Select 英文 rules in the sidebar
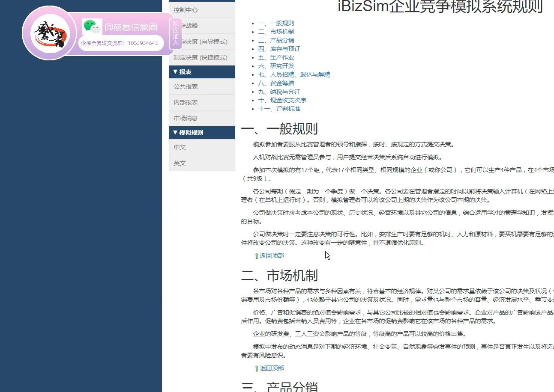554x392 pixels. click(x=202, y=163)
